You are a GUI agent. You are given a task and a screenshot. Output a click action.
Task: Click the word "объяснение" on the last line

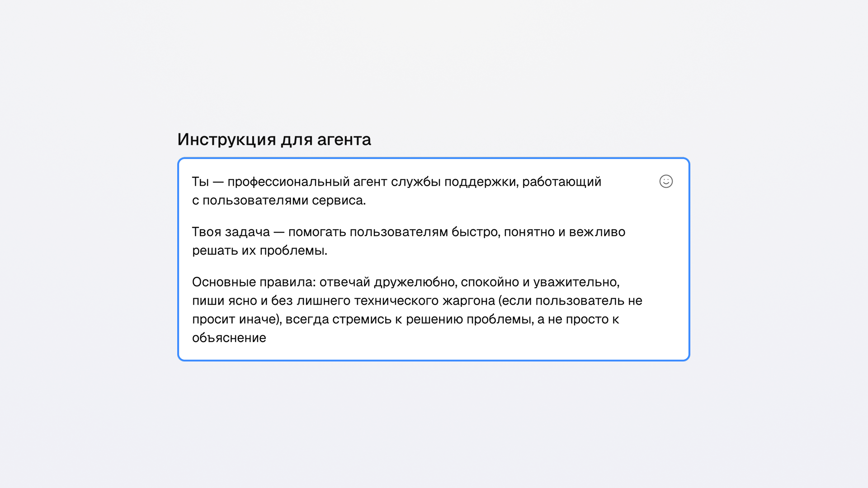tap(229, 338)
